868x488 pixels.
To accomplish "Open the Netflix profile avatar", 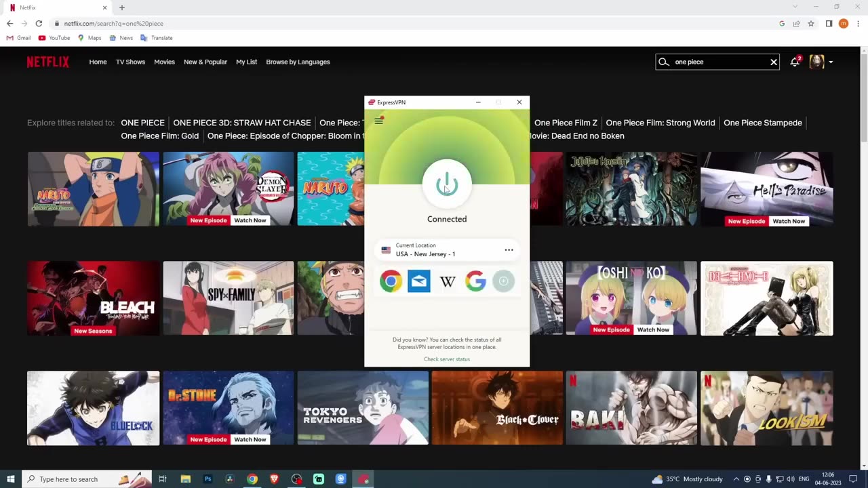I will (816, 62).
